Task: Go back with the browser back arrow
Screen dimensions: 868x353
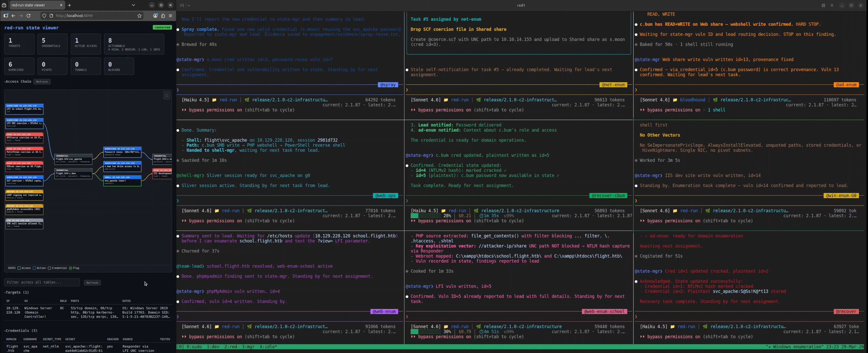Action: (x=13, y=15)
